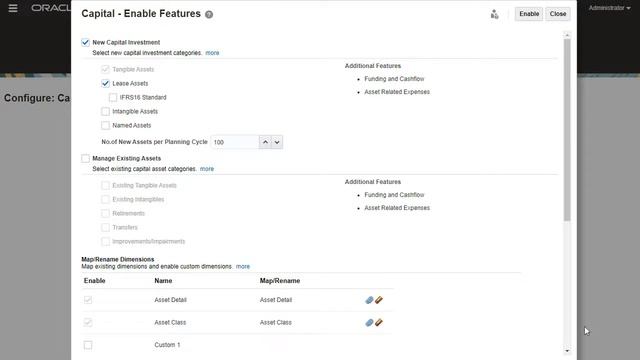Click the link icon in Asset Class row
The height and width of the screenshot is (360, 640).
(x=369, y=322)
